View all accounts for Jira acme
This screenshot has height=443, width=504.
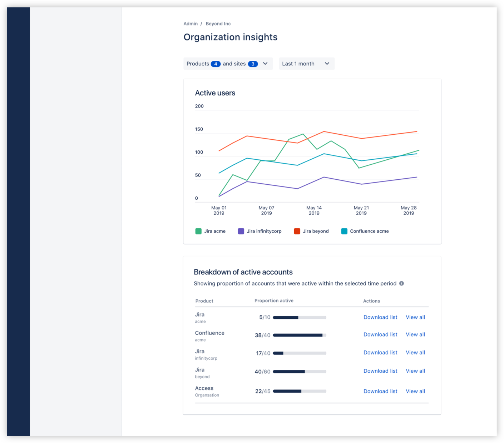415,317
